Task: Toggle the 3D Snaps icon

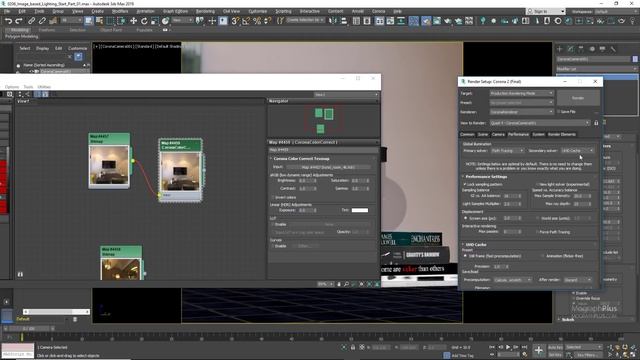Action: (x=235, y=21)
